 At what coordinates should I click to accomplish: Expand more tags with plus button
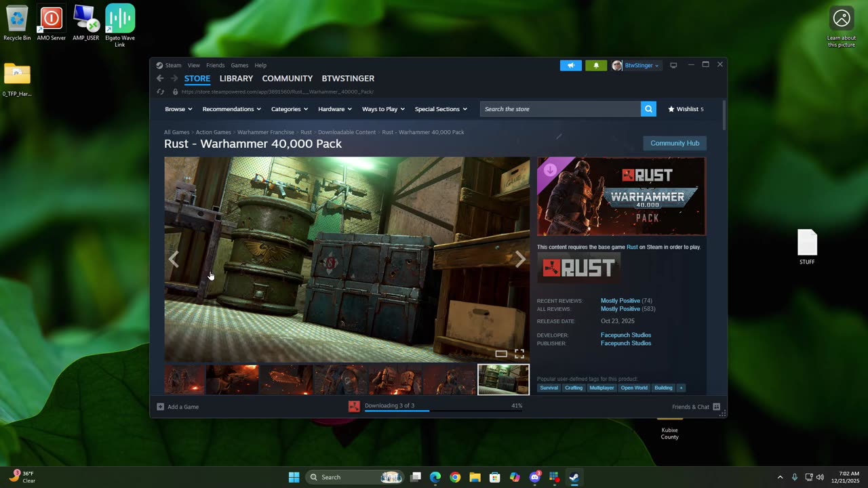point(681,388)
